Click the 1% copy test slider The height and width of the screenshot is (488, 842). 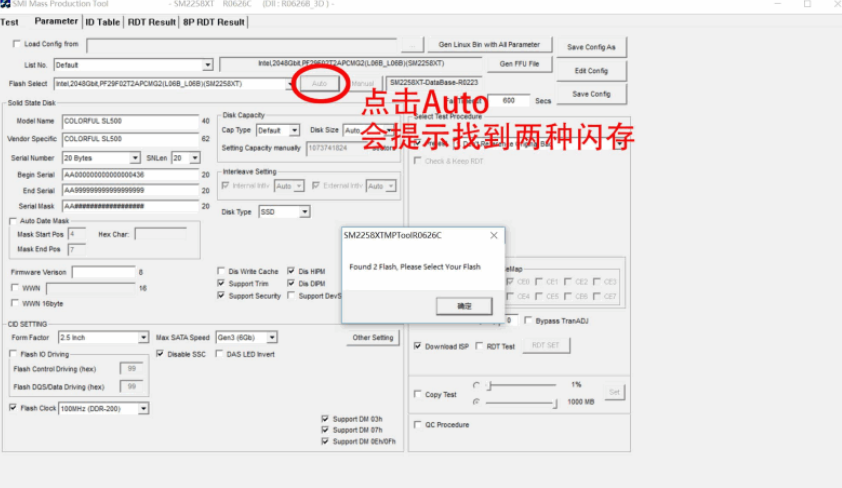point(521,385)
